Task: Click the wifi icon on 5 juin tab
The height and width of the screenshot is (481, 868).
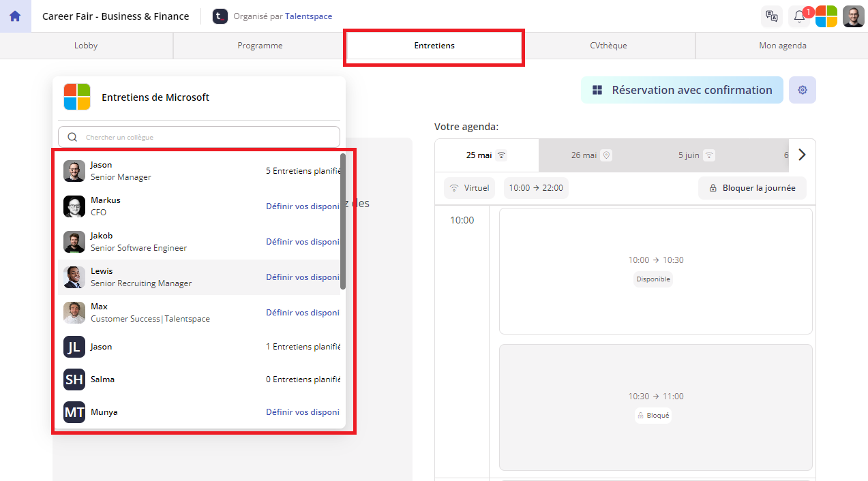Action: 709,155
